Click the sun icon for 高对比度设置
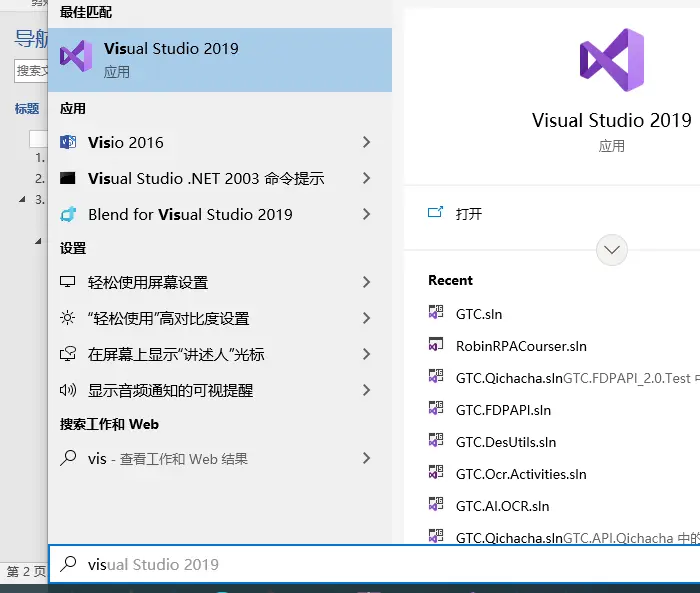 click(x=67, y=318)
